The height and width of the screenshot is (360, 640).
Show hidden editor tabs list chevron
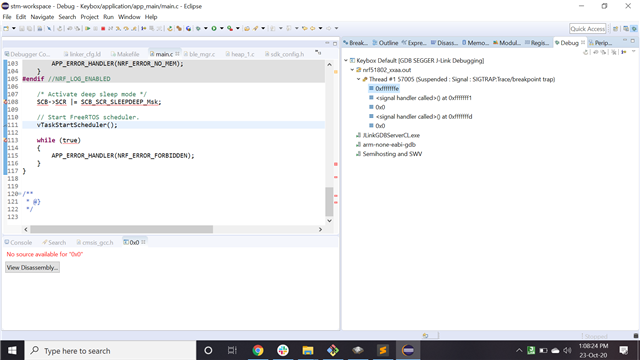click(318, 53)
